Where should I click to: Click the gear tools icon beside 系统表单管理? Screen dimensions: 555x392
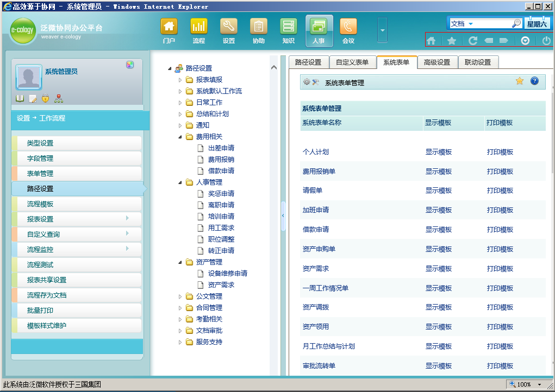tap(311, 82)
